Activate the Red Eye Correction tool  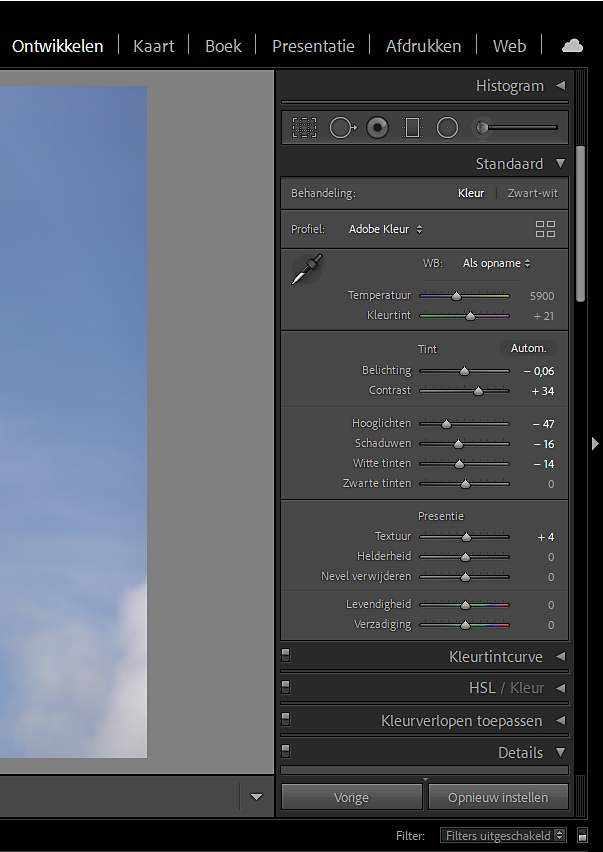pos(377,128)
